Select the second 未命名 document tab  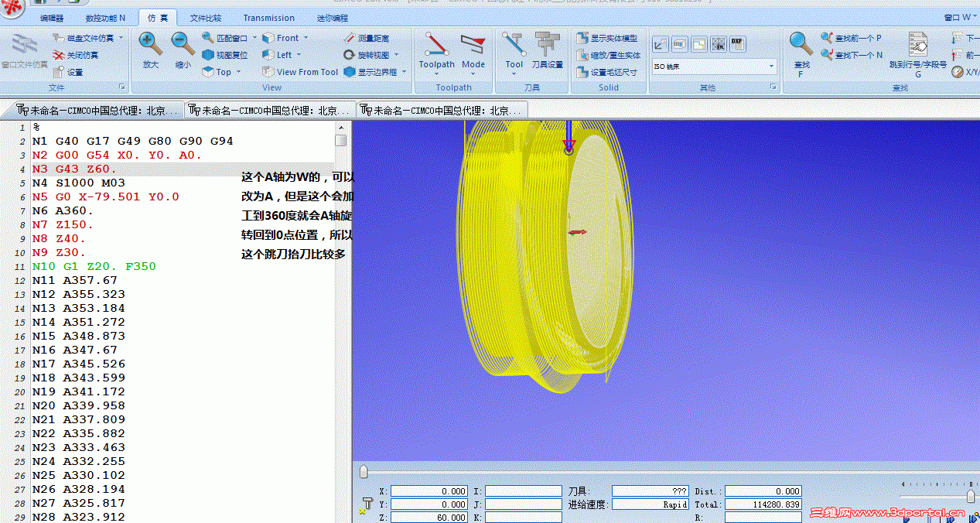click(269, 110)
